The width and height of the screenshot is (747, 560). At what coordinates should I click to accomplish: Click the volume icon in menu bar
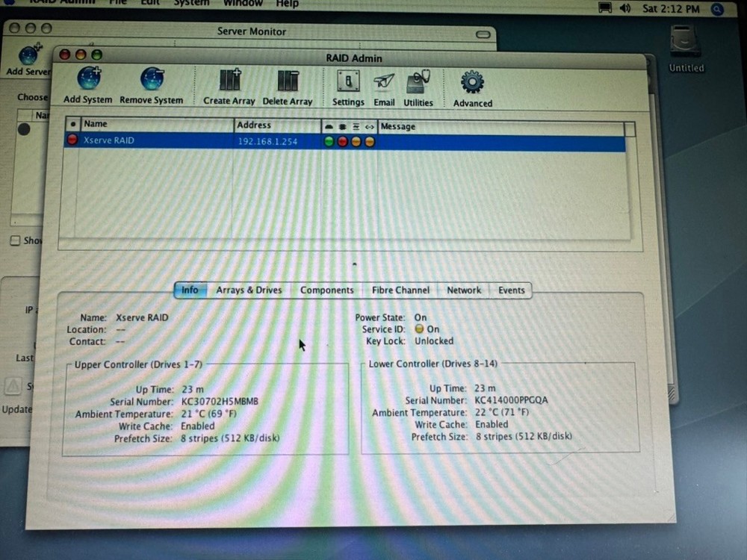click(x=625, y=8)
